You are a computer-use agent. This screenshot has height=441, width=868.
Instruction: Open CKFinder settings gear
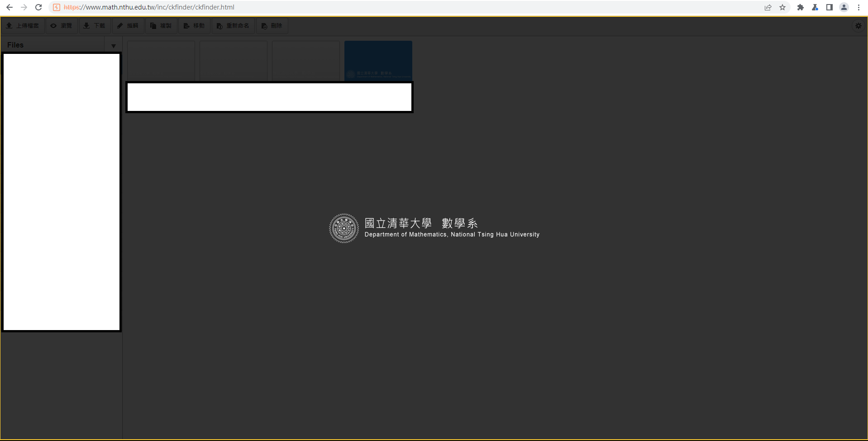click(x=858, y=26)
